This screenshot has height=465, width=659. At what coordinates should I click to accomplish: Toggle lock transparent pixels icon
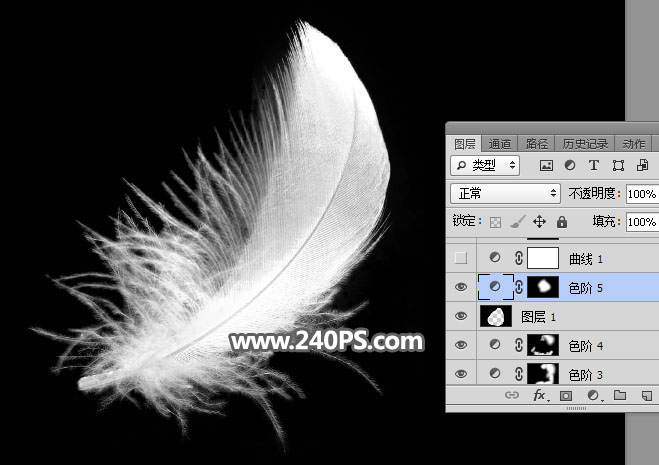(x=496, y=222)
